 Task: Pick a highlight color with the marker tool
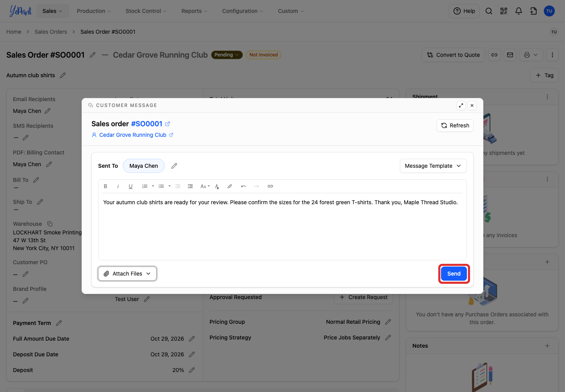[x=230, y=186]
